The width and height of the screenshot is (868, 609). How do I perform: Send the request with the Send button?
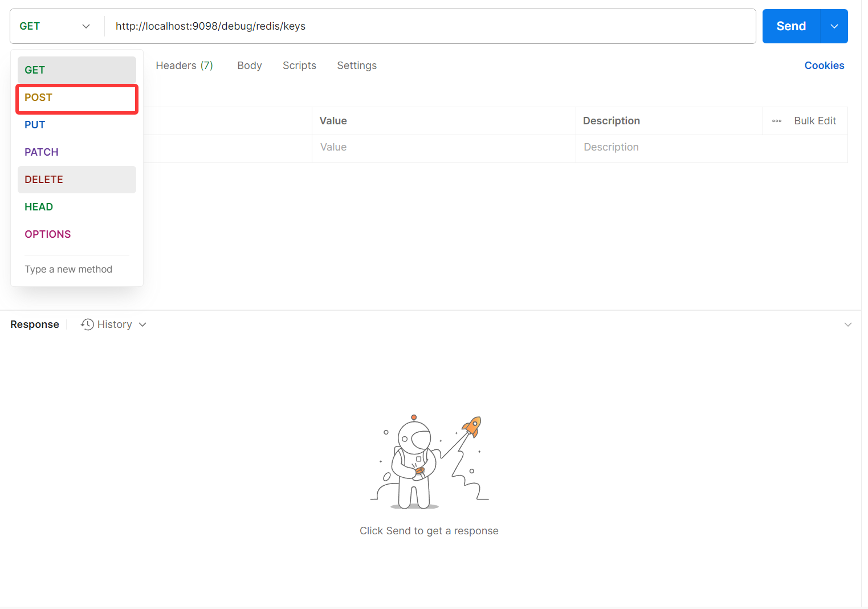pyautogui.click(x=791, y=26)
